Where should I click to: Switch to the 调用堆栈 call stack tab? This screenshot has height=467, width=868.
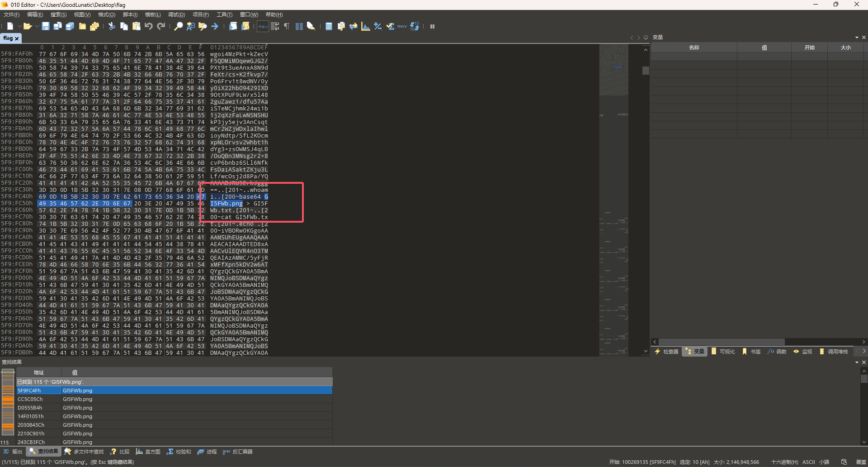pyautogui.click(x=834, y=351)
